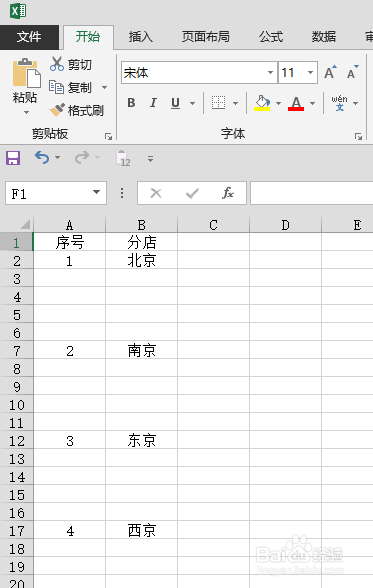Viewport: 373px width, 588px height.
Task: Select cell containing 西京
Action: (141, 530)
